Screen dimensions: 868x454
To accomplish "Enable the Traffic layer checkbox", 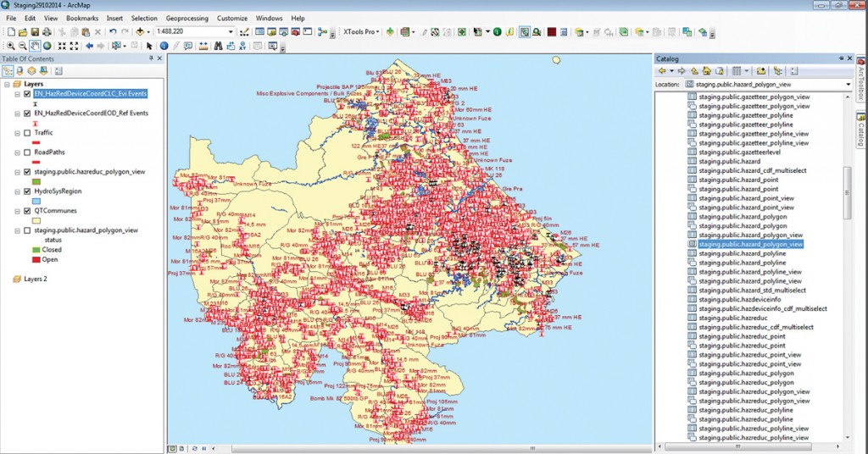I will coord(28,133).
